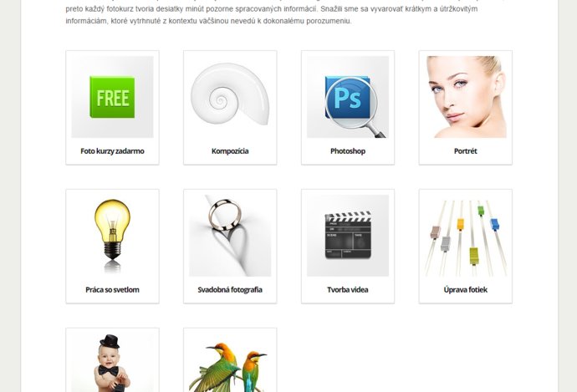Follow the Portrét course link
Viewport: 577px width, 392px height.
click(x=466, y=151)
